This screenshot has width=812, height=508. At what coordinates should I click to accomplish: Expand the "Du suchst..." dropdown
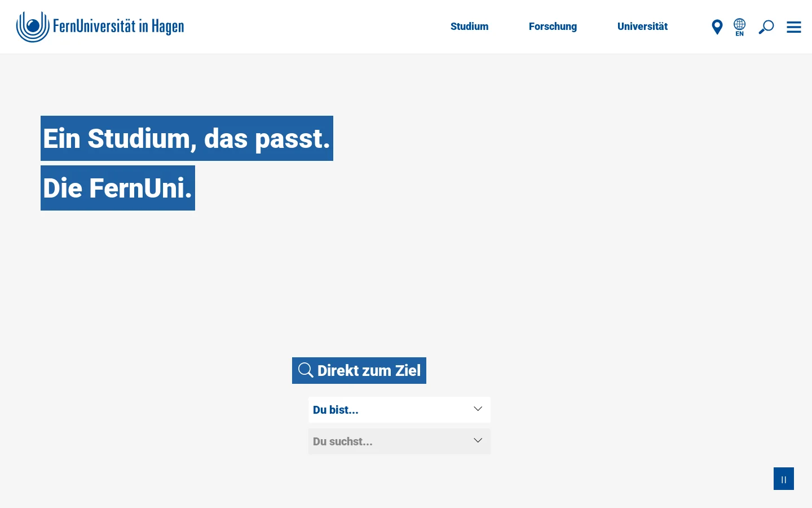click(x=399, y=441)
